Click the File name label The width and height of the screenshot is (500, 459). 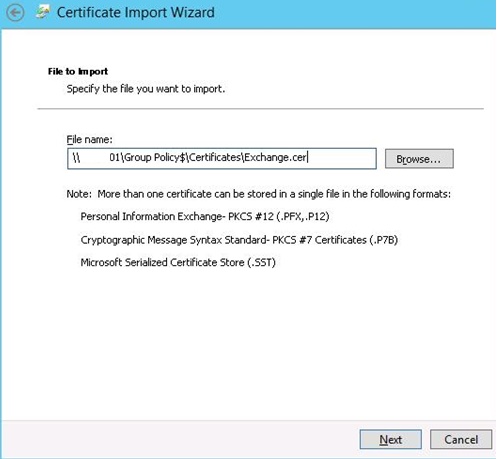(x=89, y=139)
